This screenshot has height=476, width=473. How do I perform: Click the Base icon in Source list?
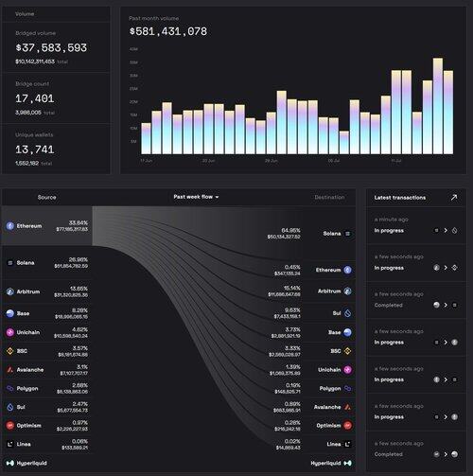point(10,313)
